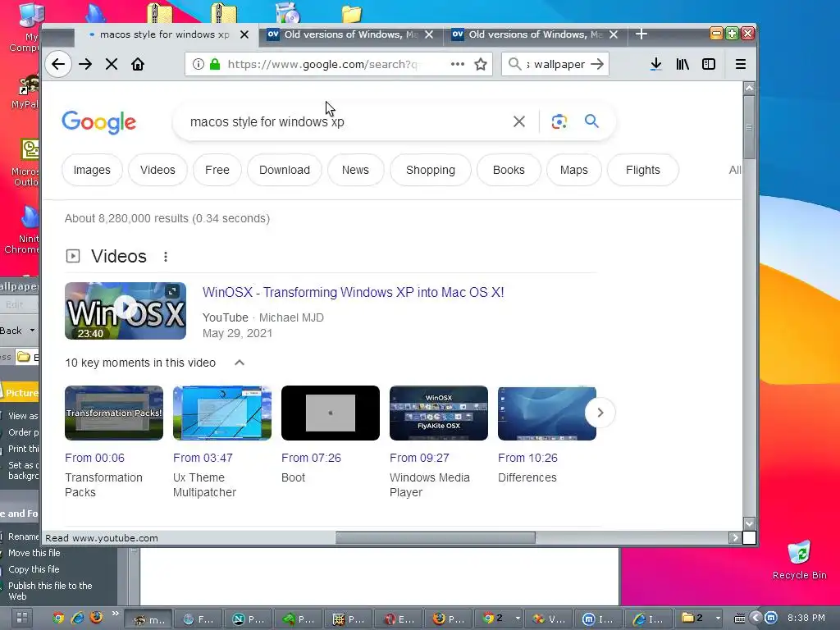Bookmark this page with the star icon
The image size is (840, 630).
pos(481,64)
